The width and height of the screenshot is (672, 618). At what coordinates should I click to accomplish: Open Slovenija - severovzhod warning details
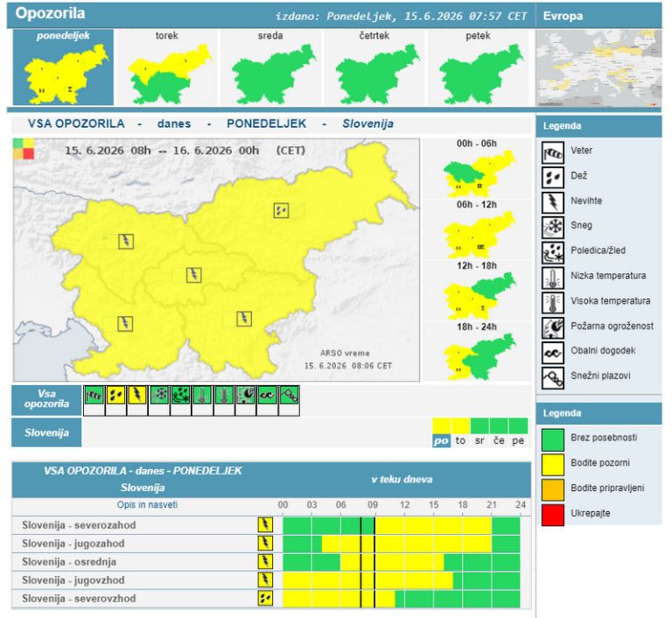(x=79, y=598)
